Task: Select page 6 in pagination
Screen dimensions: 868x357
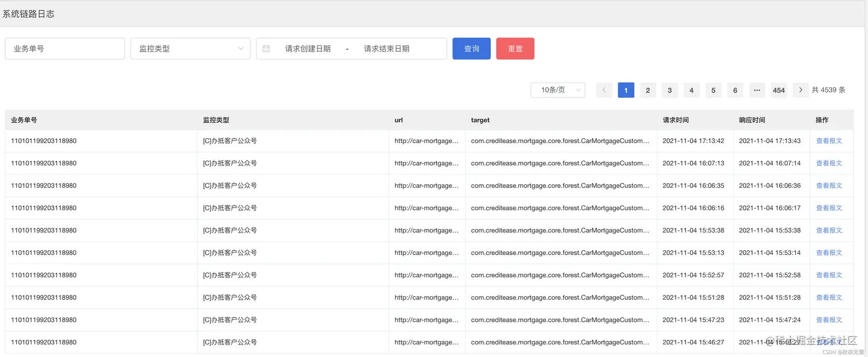Action: tap(735, 90)
